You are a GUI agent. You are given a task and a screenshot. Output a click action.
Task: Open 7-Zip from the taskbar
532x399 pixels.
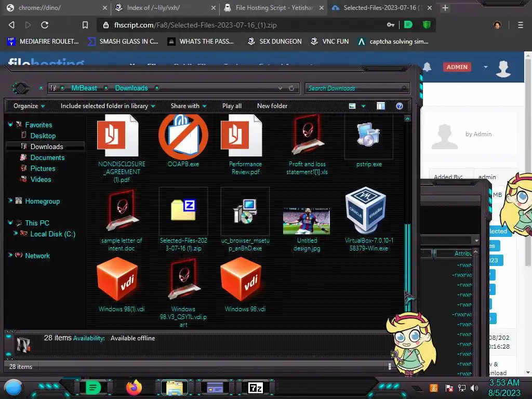[x=256, y=388]
